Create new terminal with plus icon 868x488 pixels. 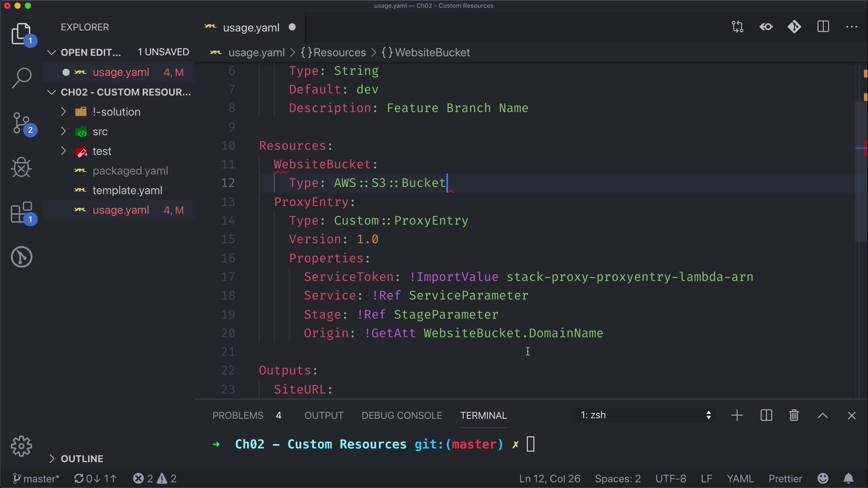click(737, 415)
